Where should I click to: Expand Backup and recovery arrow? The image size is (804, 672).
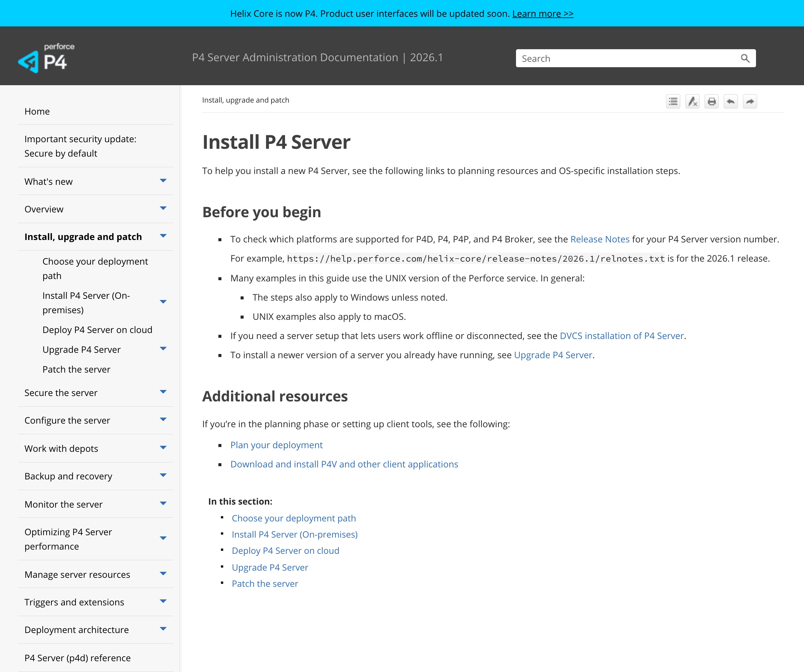point(163,475)
